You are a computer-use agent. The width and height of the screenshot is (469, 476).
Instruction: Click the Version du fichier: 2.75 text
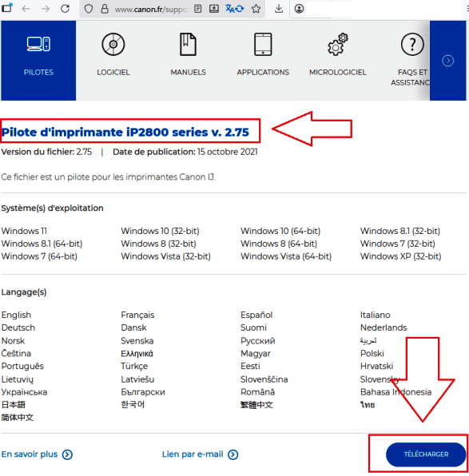point(46,152)
